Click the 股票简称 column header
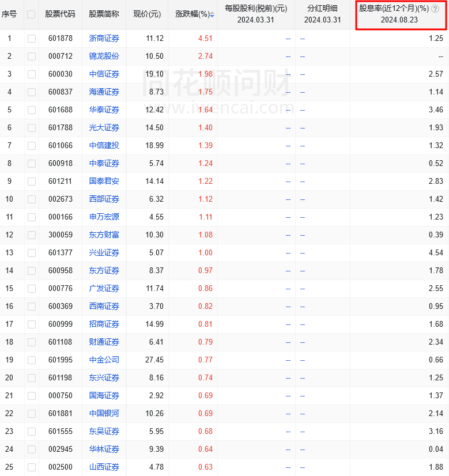The image size is (449, 476). click(104, 14)
